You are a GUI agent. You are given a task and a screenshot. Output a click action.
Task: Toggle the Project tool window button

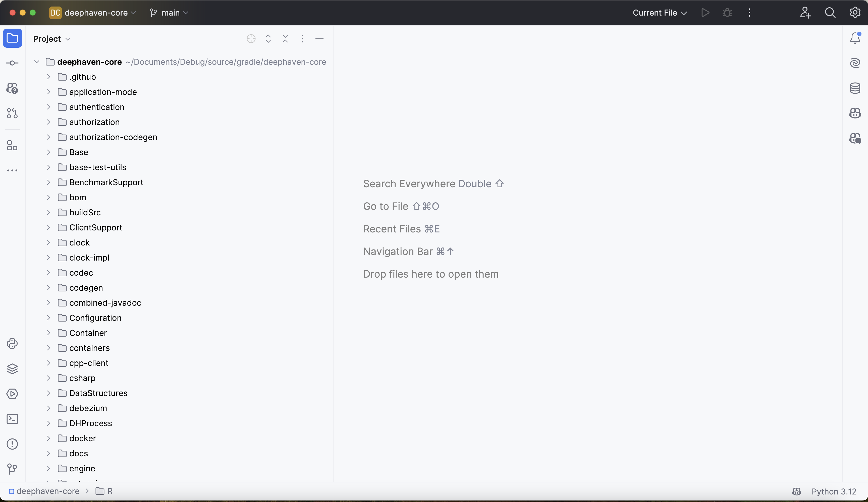pyautogui.click(x=12, y=38)
